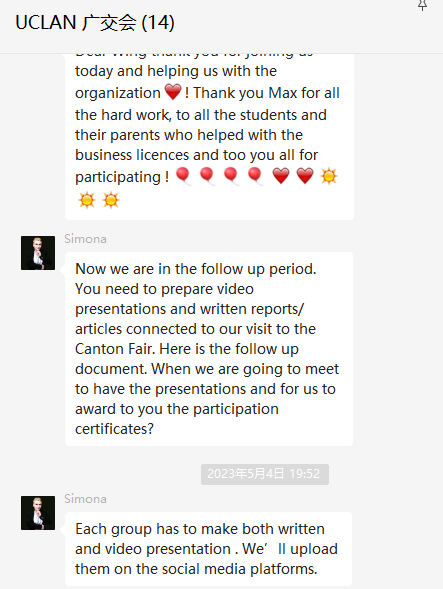The width and height of the screenshot is (443, 589).
Task: Click the first sun emoji on the message's last line
Action: [87, 199]
